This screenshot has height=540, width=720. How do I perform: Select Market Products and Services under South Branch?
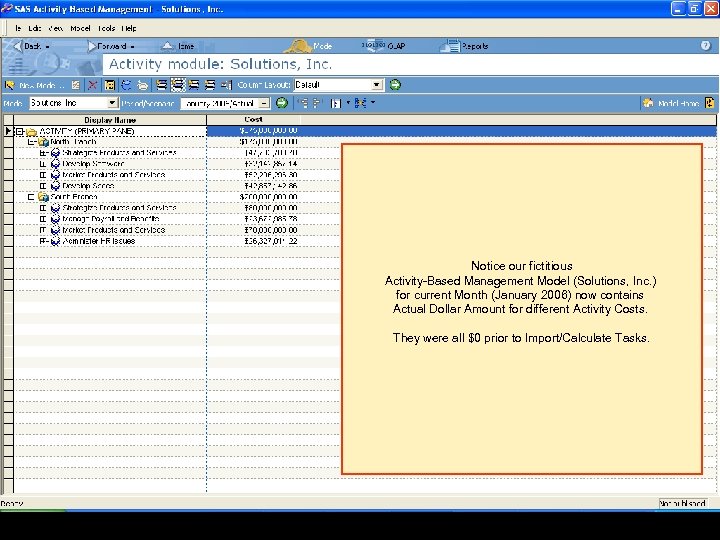coord(113,230)
